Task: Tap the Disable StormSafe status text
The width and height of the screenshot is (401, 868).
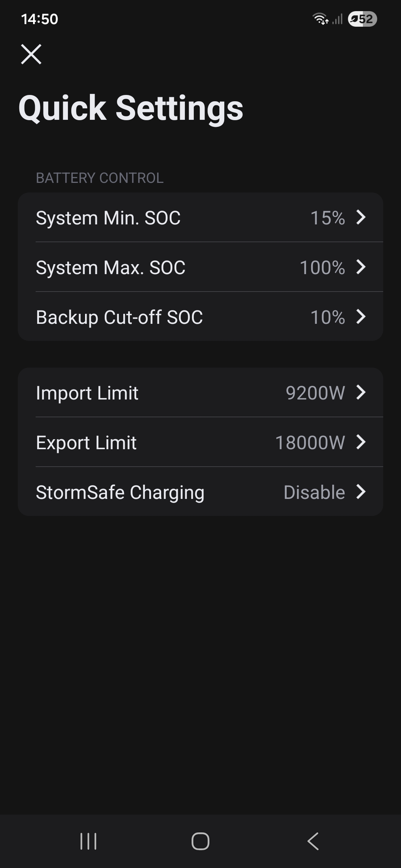Action: [x=314, y=492]
